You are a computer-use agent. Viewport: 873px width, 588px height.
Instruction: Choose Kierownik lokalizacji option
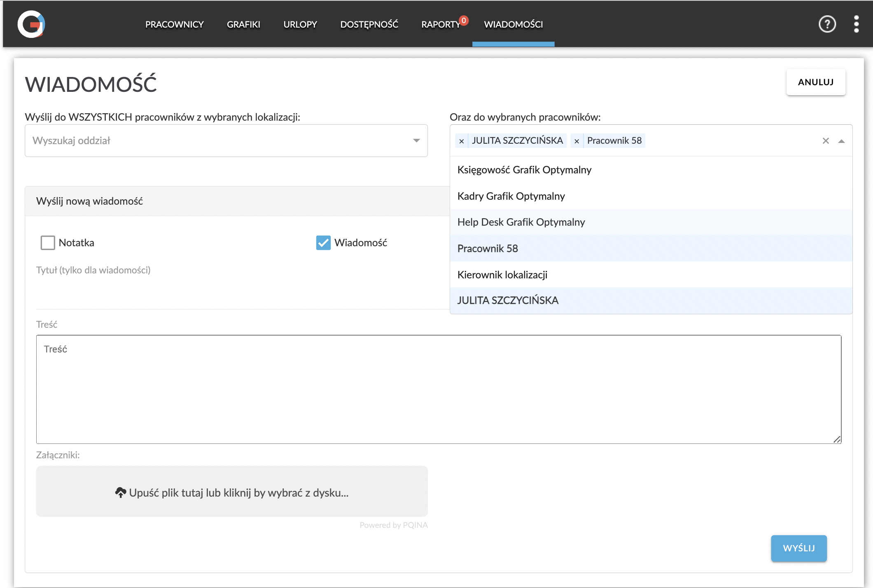(x=502, y=275)
